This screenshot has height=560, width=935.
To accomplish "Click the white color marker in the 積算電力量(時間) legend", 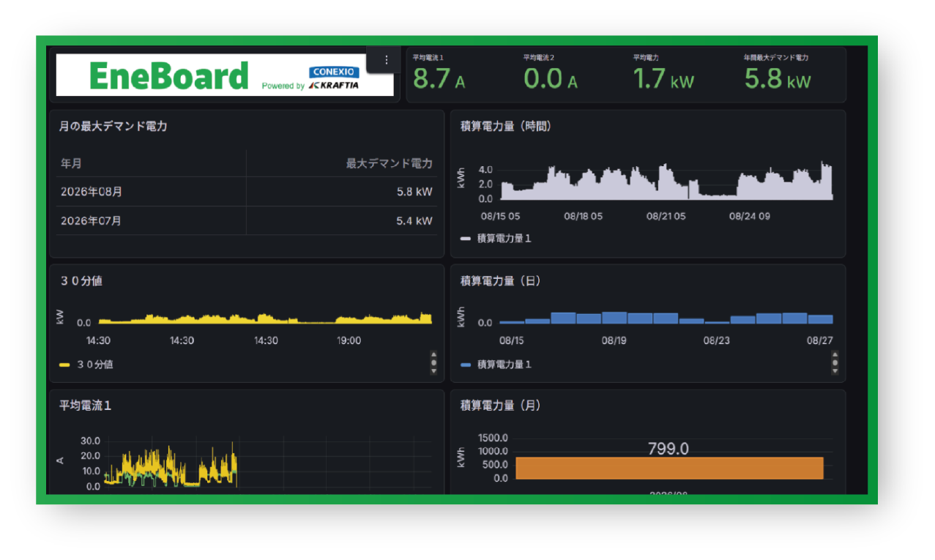I will click(x=466, y=239).
